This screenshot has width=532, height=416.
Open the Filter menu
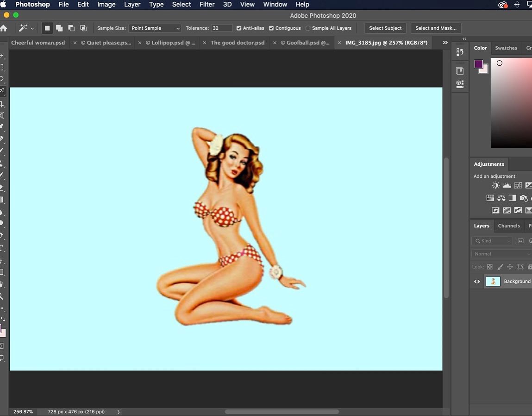[x=207, y=5]
